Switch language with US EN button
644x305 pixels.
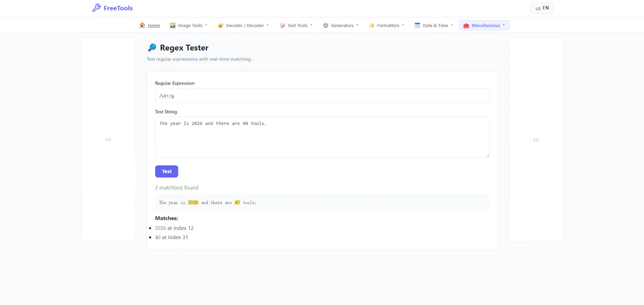click(542, 8)
